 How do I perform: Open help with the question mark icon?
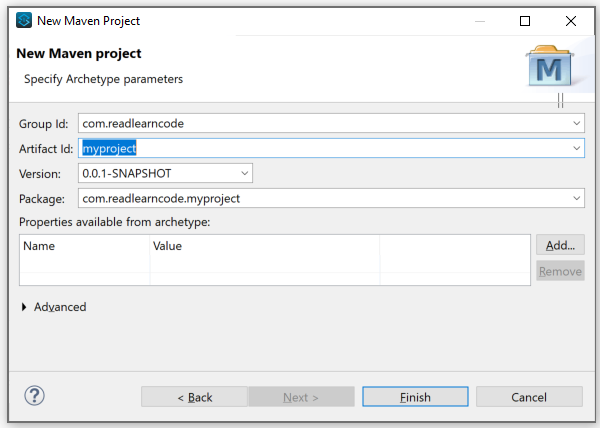35,396
